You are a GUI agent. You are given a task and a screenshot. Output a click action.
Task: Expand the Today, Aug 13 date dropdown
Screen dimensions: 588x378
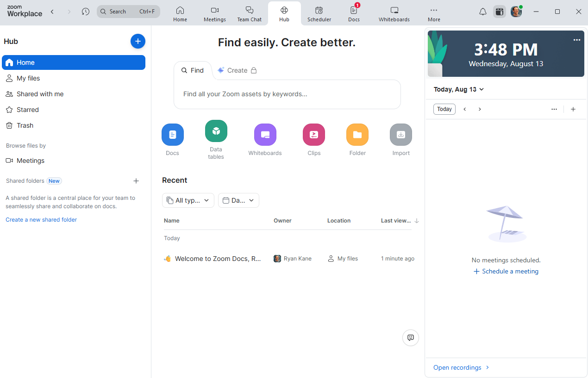(x=459, y=89)
